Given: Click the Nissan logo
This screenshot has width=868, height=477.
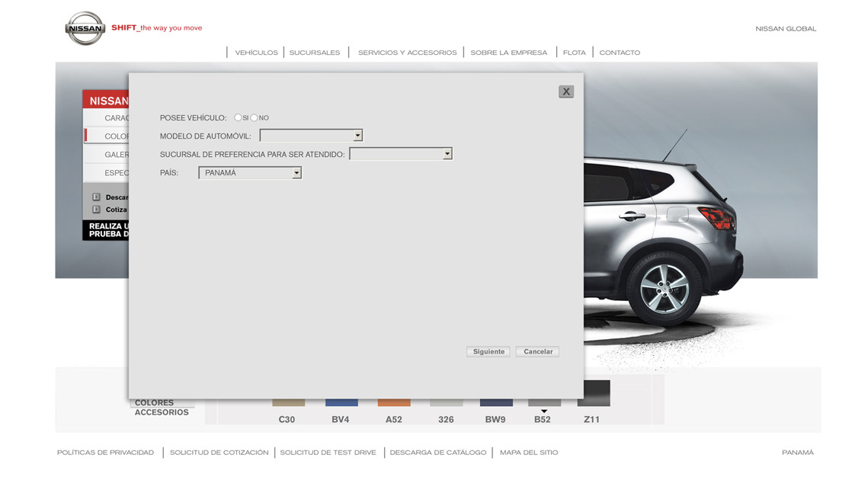Looking at the screenshot, I should (85, 28).
